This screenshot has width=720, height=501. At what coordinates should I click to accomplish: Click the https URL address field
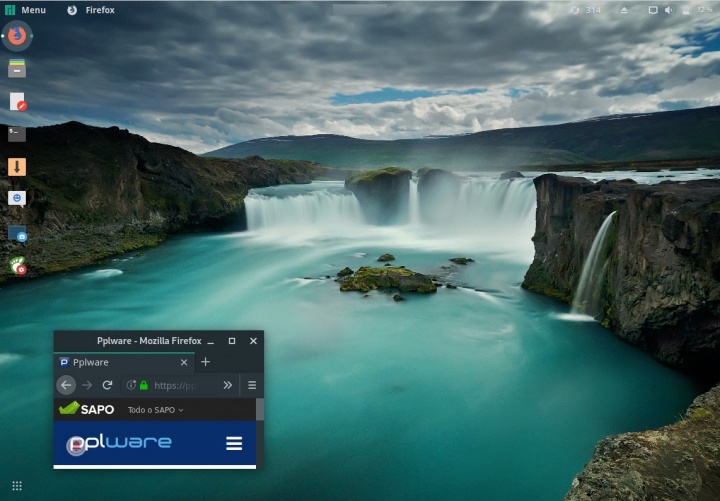(x=180, y=385)
